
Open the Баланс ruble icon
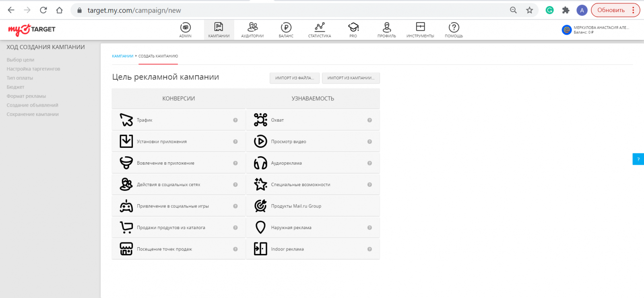pyautogui.click(x=286, y=27)
